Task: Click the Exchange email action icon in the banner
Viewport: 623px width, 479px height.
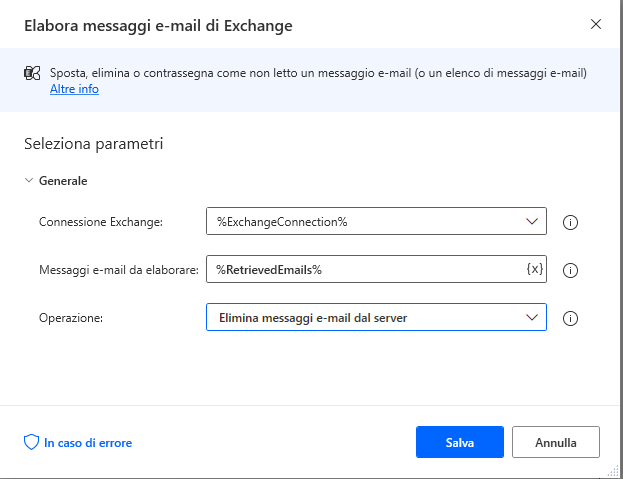Action: (32, 73)
